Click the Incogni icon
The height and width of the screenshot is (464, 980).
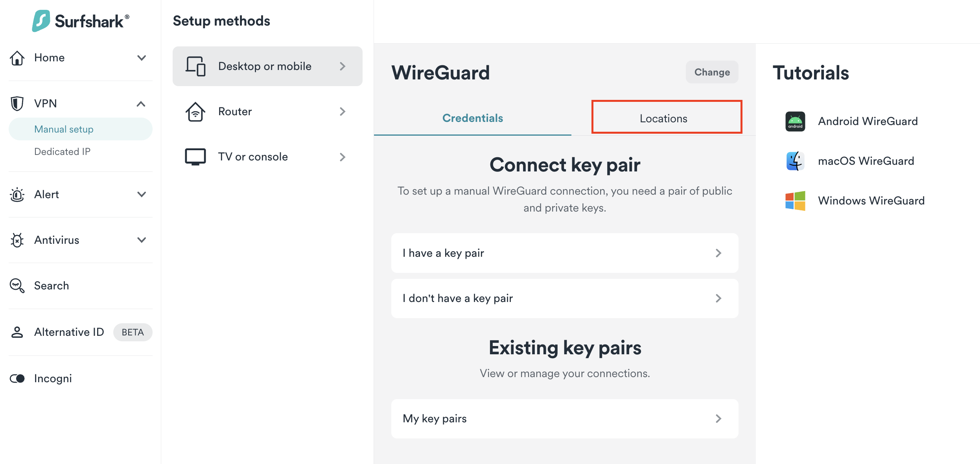(x=17, y=378)
